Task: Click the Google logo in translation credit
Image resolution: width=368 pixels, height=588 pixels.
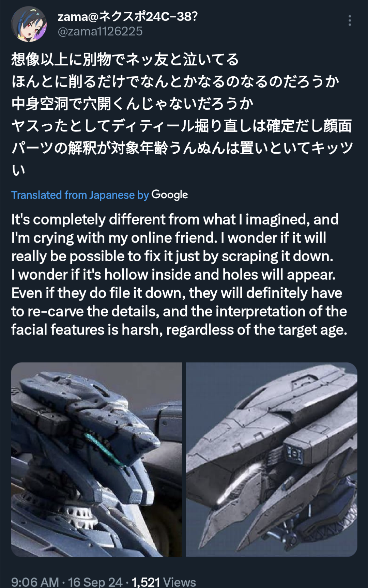Action: pos(170,195)
